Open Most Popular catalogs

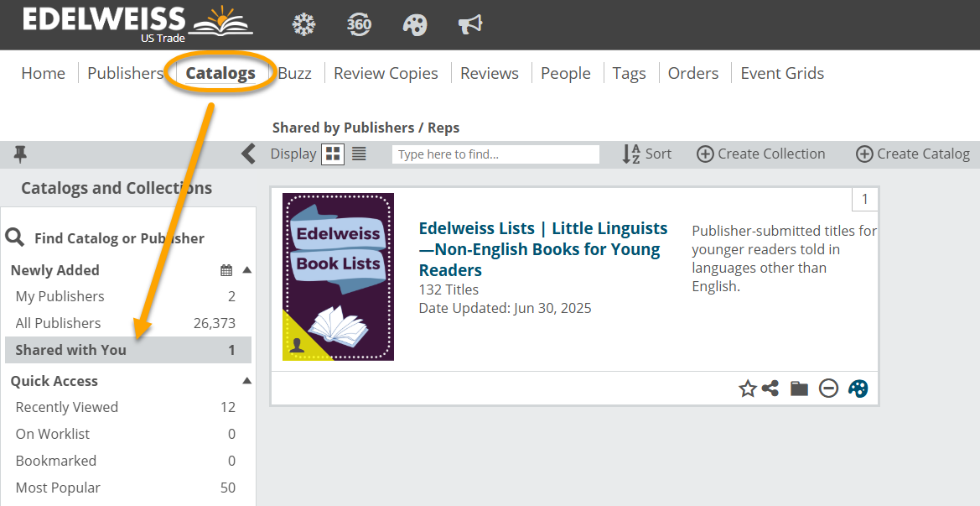pos(128,488)
